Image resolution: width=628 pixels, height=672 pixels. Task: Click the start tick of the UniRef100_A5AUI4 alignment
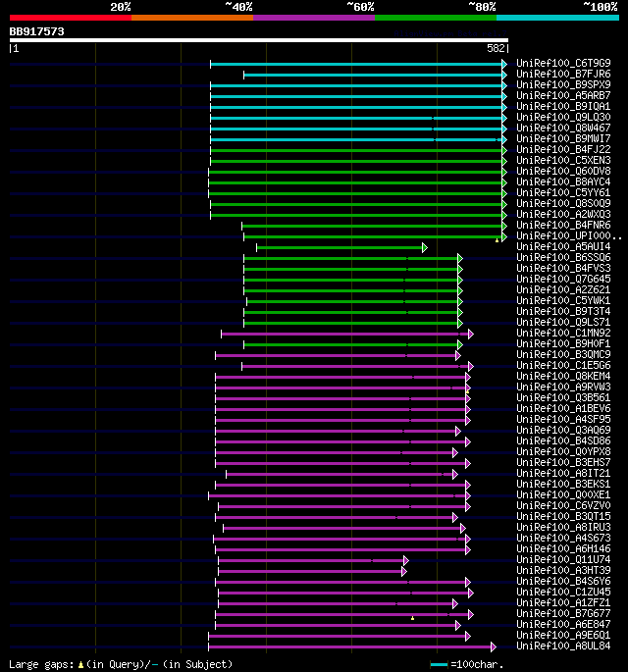click(x=256, y=248)
